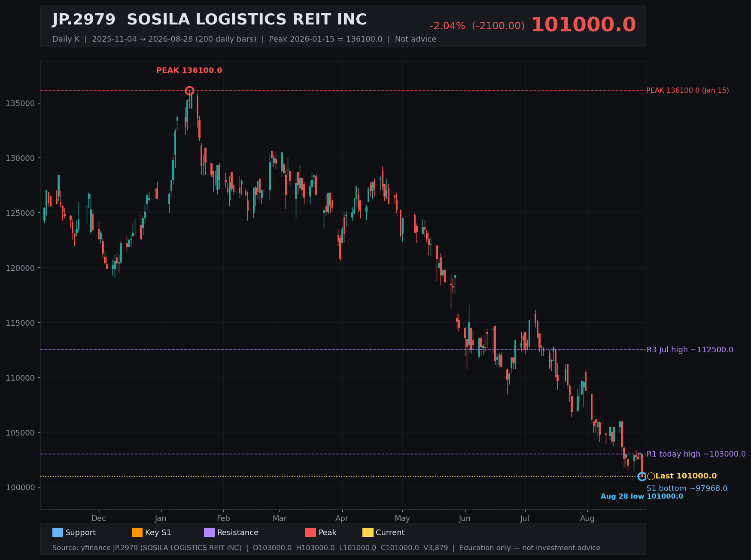Click the orange Key S1 legend swatch
This screenshot has width=751, height=560.
point(137,533)
